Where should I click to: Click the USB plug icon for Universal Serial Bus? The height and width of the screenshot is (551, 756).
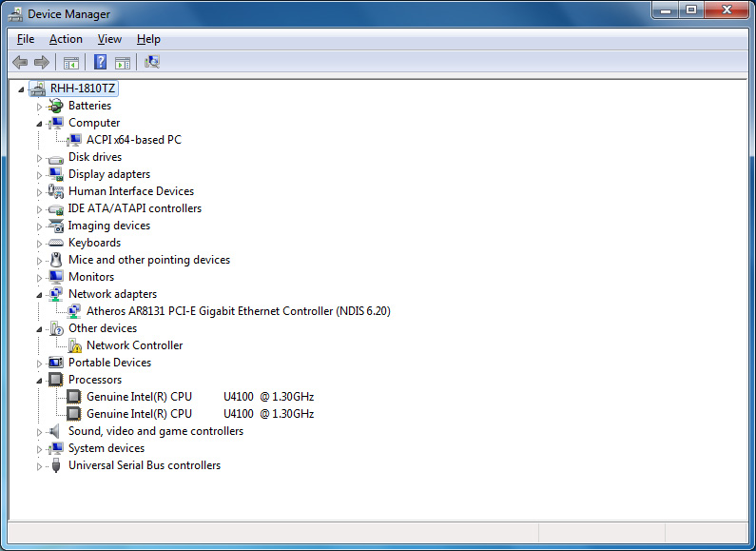(56, 465)
